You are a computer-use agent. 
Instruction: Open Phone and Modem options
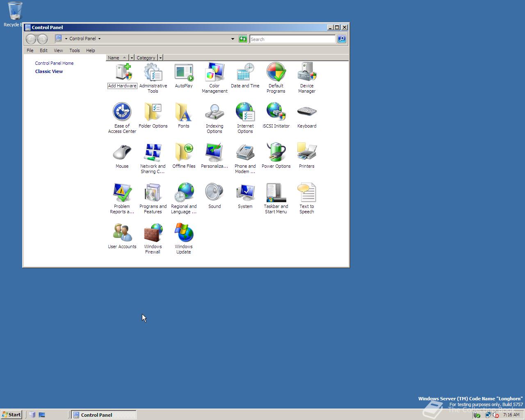click(245, 158)
